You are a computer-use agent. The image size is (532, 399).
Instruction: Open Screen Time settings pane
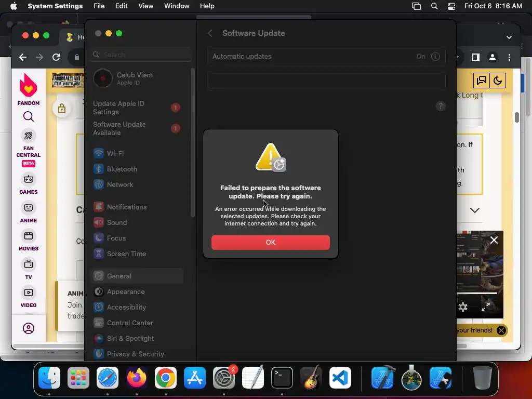coord(137,254)
